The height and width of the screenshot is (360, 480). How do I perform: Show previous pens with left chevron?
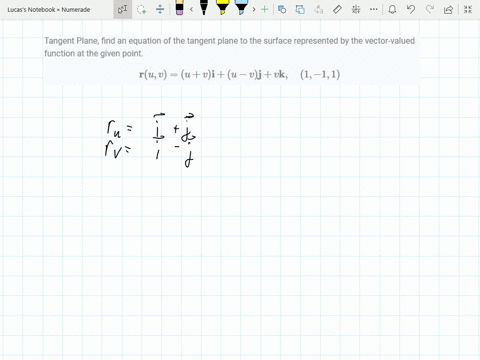click(x=191, y=9)
